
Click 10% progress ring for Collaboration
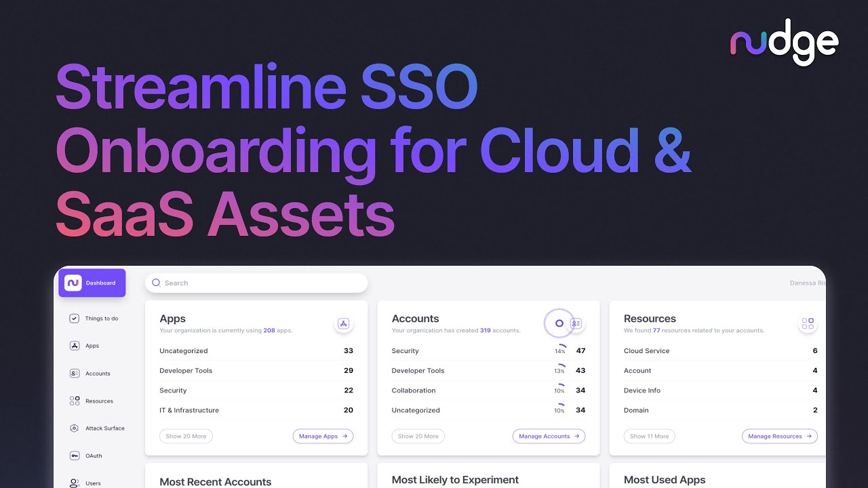[x=559, y=390]
